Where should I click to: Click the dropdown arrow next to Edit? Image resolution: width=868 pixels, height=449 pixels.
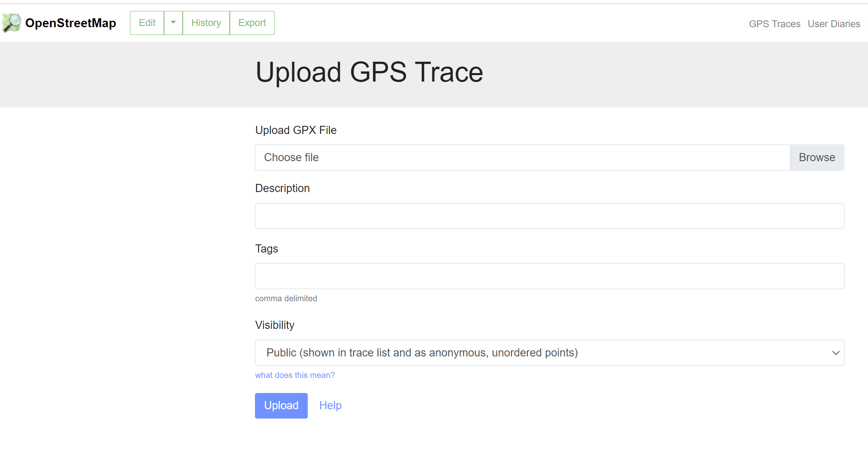[x=173, y=24]
